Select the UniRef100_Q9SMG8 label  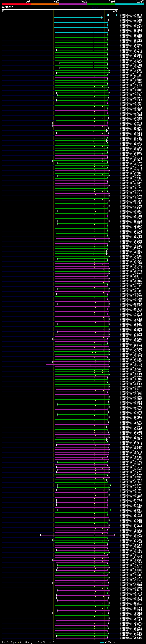(x=131, y=628)
